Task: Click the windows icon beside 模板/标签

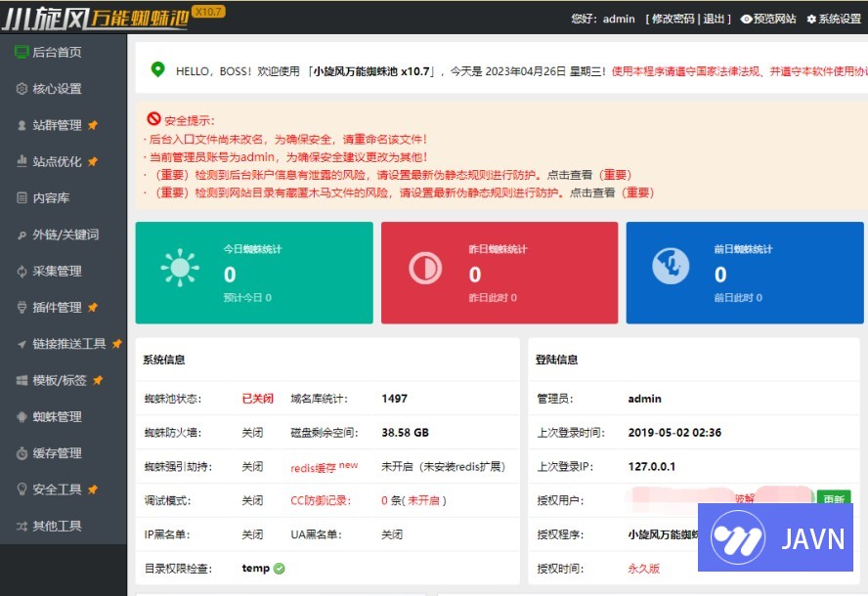Action: tap(22, 380)
